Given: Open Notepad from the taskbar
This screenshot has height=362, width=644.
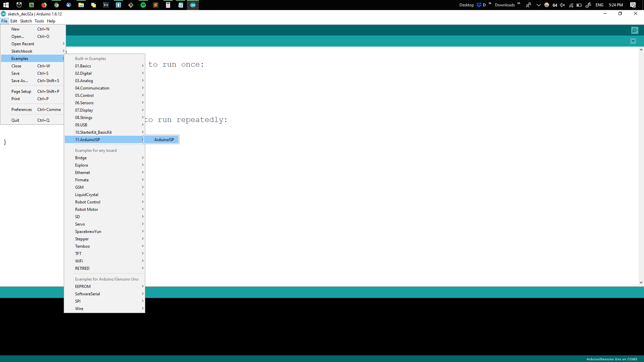Looking at the screenshot, I should click(180, 5).
